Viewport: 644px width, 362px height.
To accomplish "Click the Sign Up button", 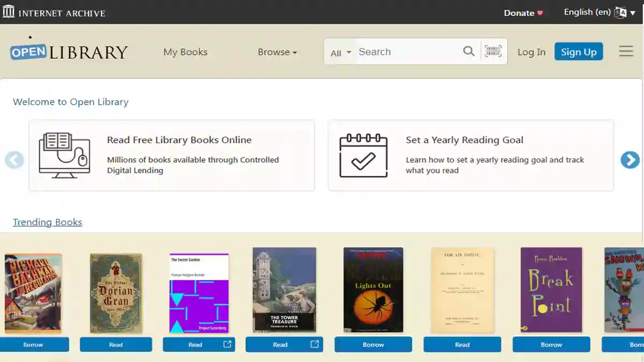I will [x=579, y=51].
